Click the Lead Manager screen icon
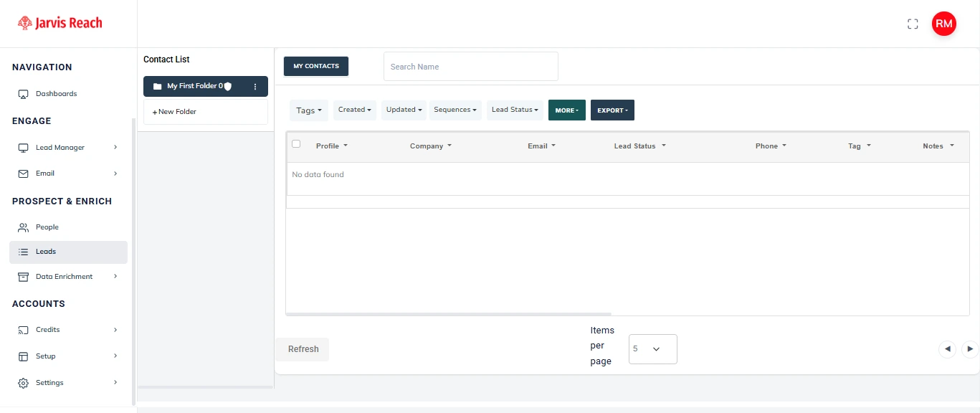This screenshot has height=413, width=980. (23, 148)
